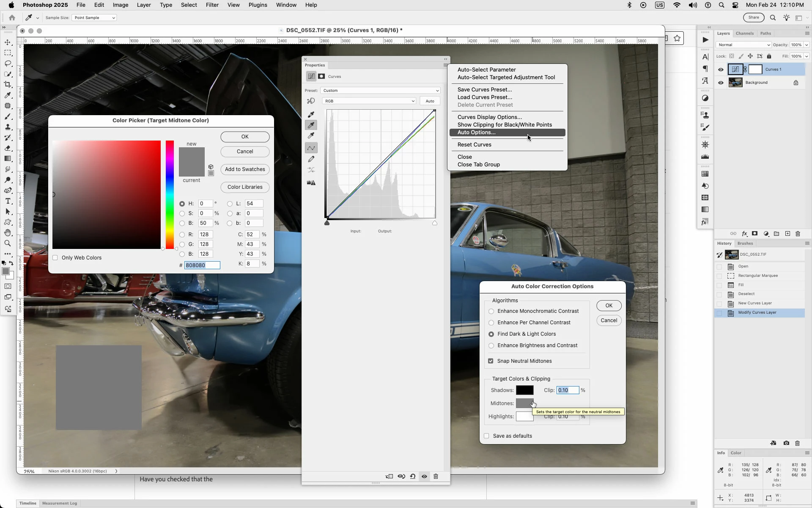812x508 pixels.
Task: Select the Zoom tool
Action: (8, 243)
